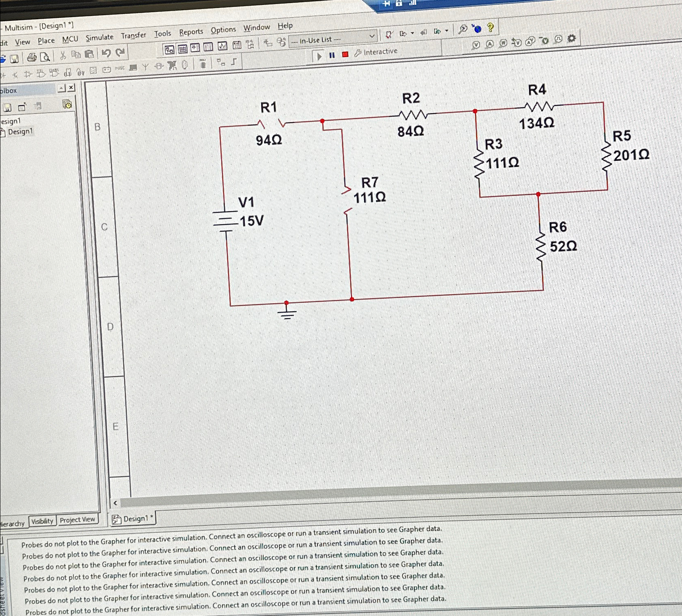Viewport: 682px width, 616px height.
Task: Open the Help menu
Action: [x=285, y=26]
